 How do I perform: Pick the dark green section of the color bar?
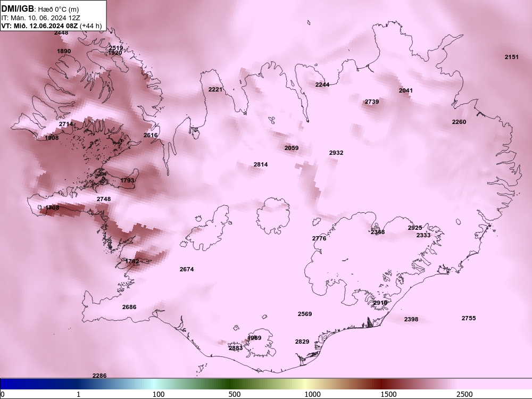tap(231, 384)
